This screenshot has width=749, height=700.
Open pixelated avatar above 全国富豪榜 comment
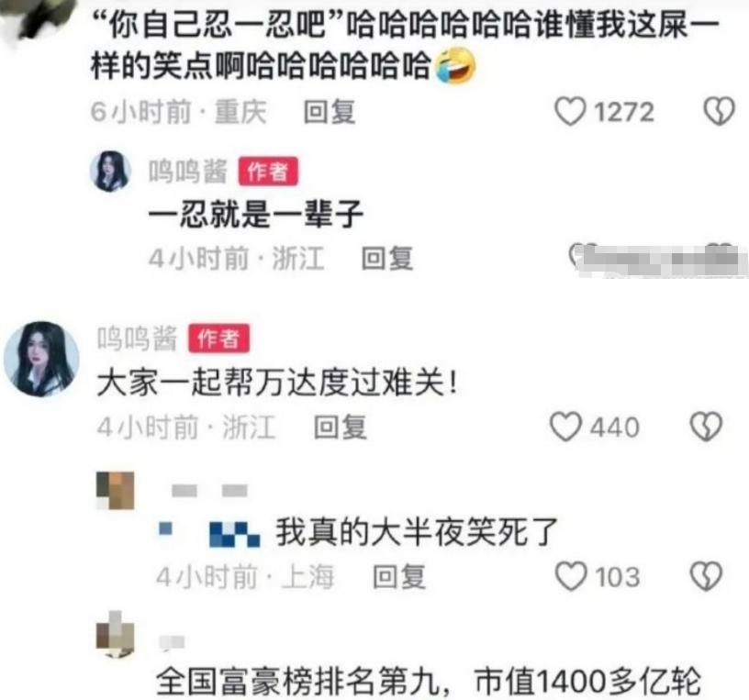[115, 634]
